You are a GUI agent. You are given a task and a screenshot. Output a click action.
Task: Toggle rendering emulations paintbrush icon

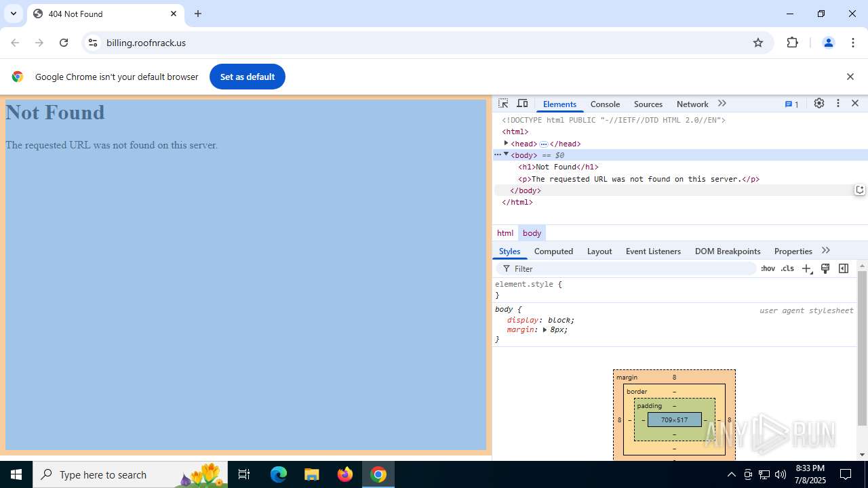coord(825,268)
